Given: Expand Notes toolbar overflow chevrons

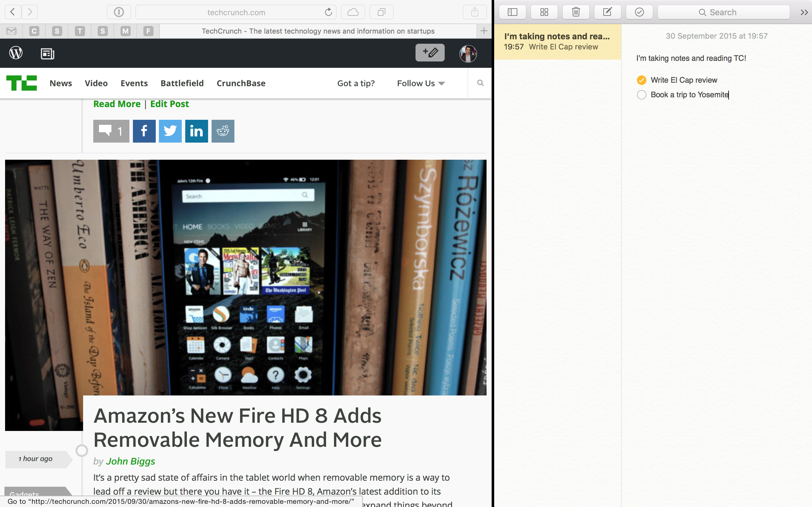Looking at the screenshot, I should 804,12.
